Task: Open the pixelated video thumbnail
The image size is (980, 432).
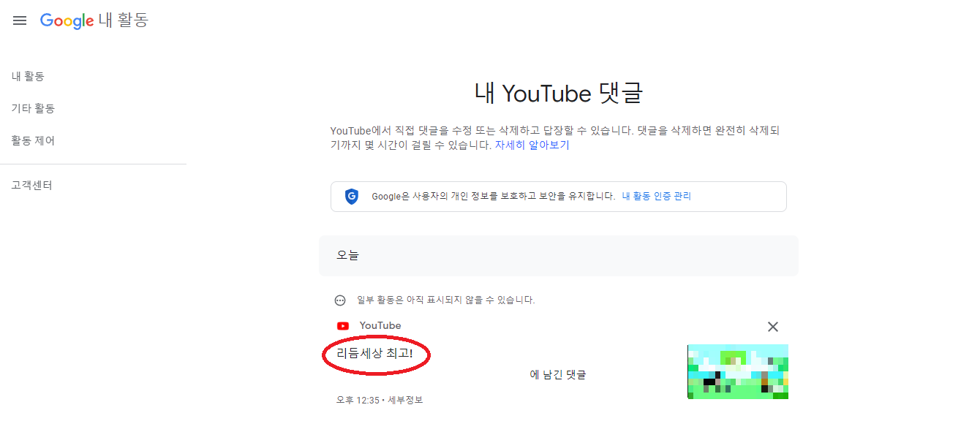Action: [738, 371]
